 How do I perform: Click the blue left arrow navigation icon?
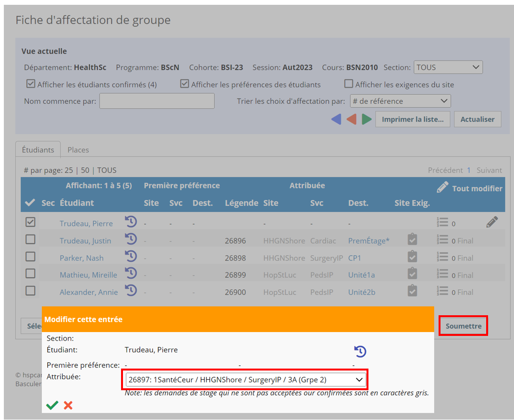click(x=336, y=119)
